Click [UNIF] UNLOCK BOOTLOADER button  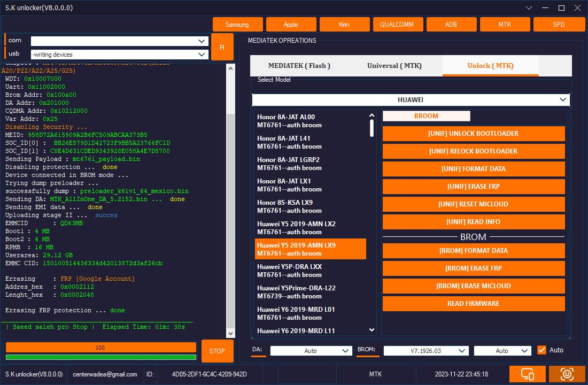(x=473, y=134)
